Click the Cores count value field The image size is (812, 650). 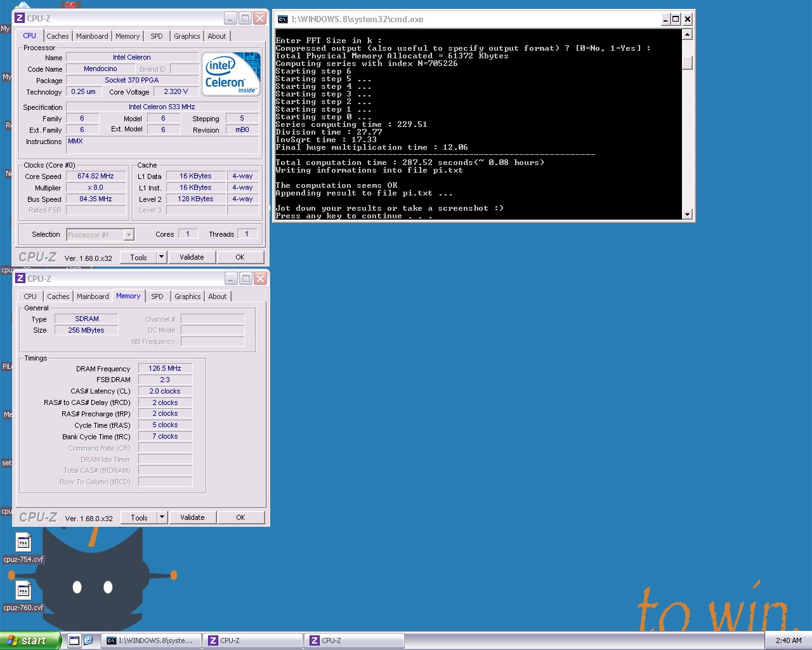(x=188, y=234)
